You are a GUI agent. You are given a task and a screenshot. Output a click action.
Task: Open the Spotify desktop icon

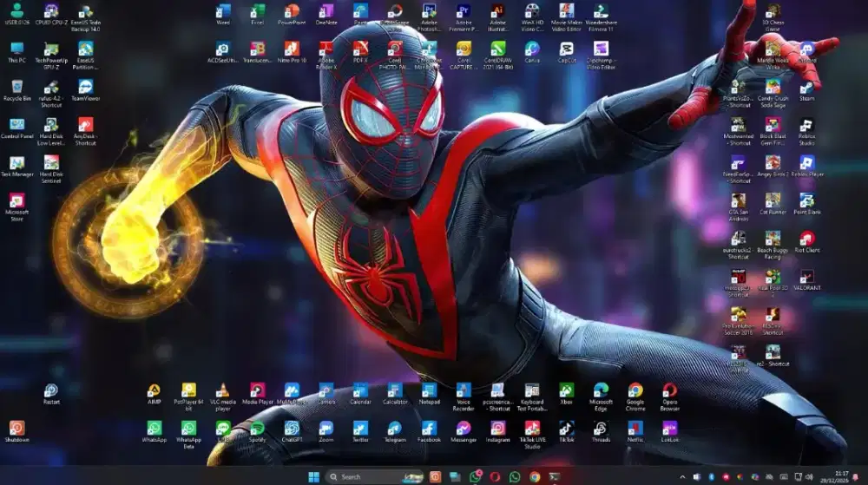pyautogui.click(x=257, y=429)
